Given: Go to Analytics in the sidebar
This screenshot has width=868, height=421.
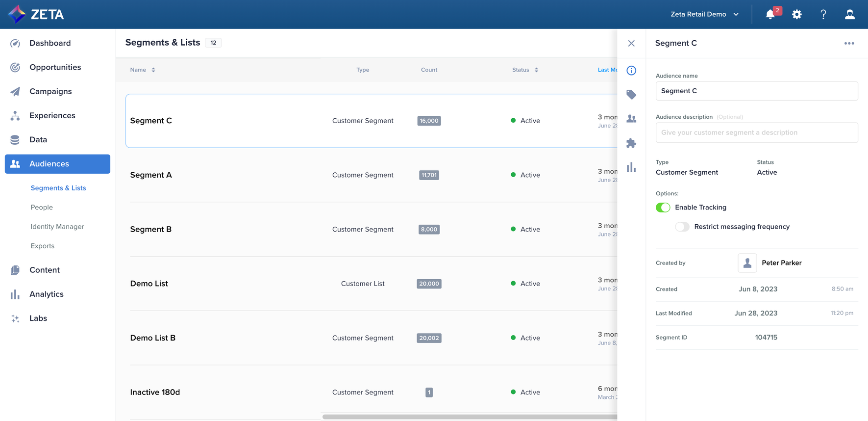Looking at the screenshot, I should click(x=47, y=294).
